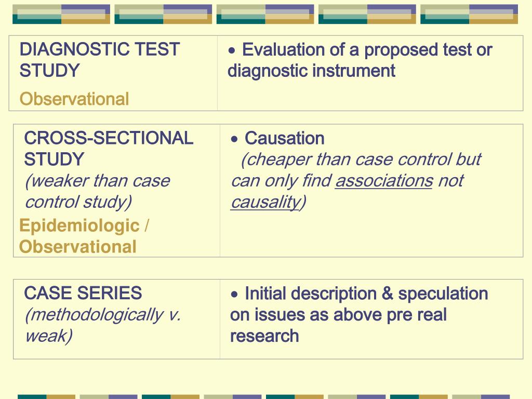The image size is (532, 399).
Task: Select the "methodologically v. weak" italic note
Action: click(x=102, y=325)
